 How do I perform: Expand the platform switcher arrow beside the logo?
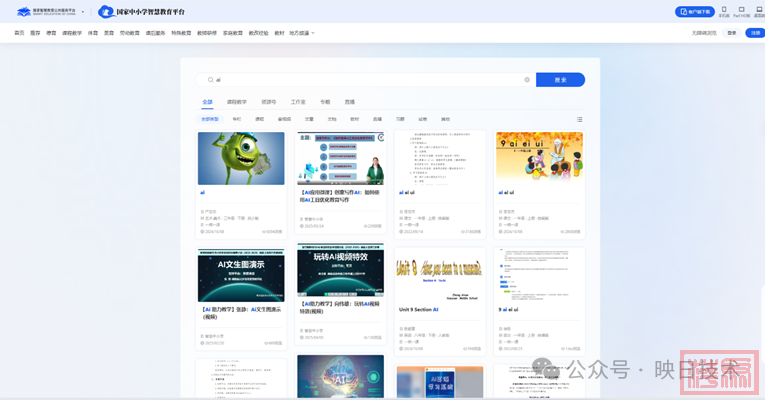pyautogui.click(x=82, y=12)
